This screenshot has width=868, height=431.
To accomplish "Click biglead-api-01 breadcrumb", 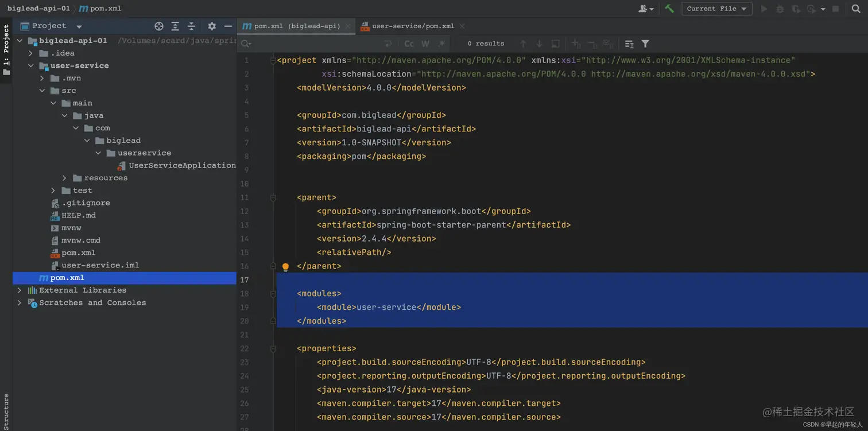I will 38,9.
